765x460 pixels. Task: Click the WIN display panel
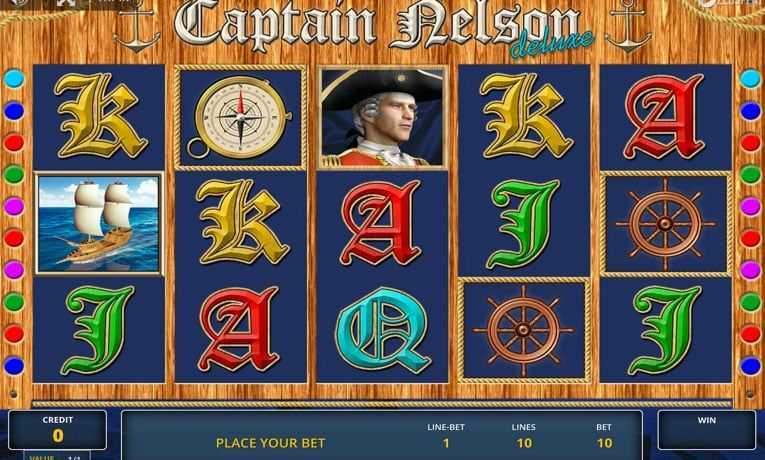pyautogui.click(x=707, y=430)
